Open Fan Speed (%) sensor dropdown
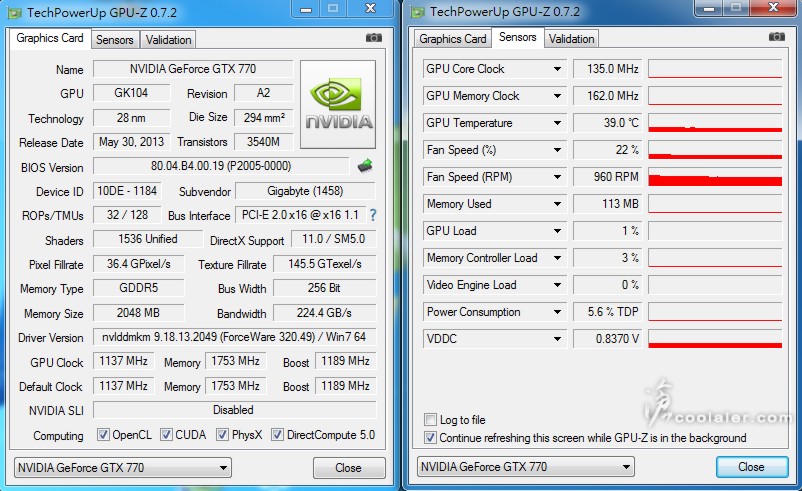The width and height of the screenshot is (802, 491). (558, 150)
